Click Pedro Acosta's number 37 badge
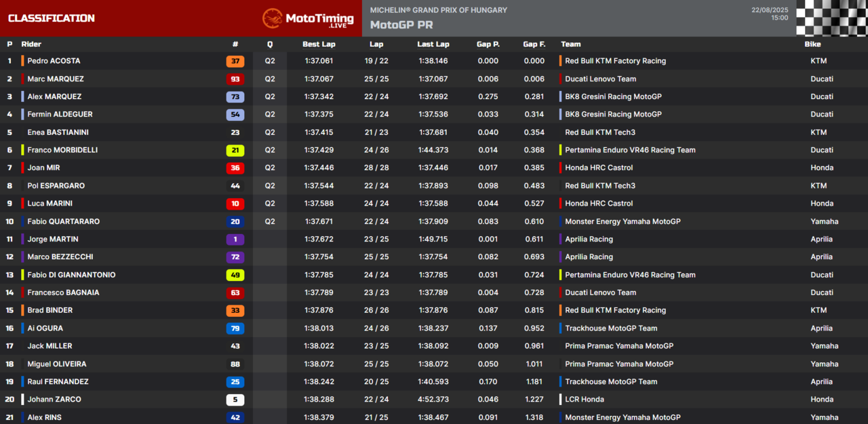Viewport: 868px width, 424px height. pos(235,61)
